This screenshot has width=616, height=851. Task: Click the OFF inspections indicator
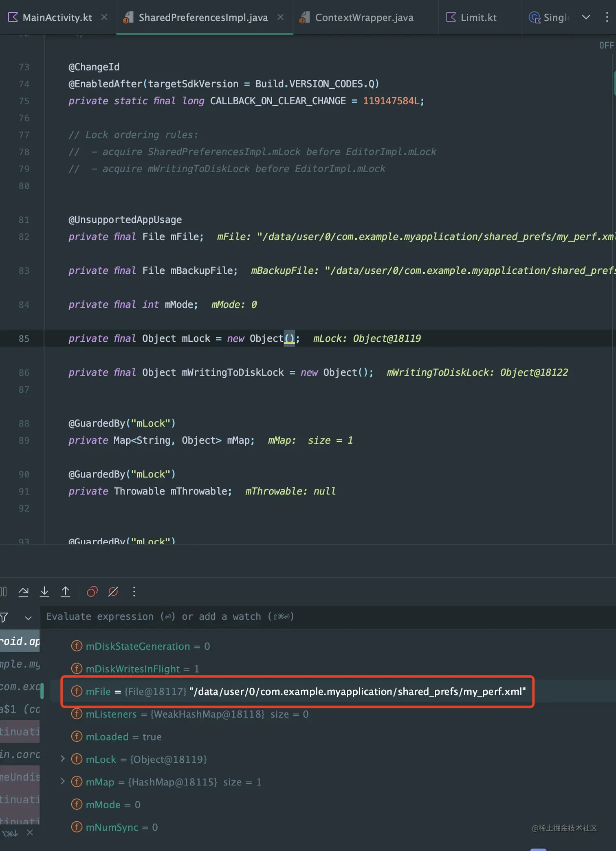pos(606,45)
